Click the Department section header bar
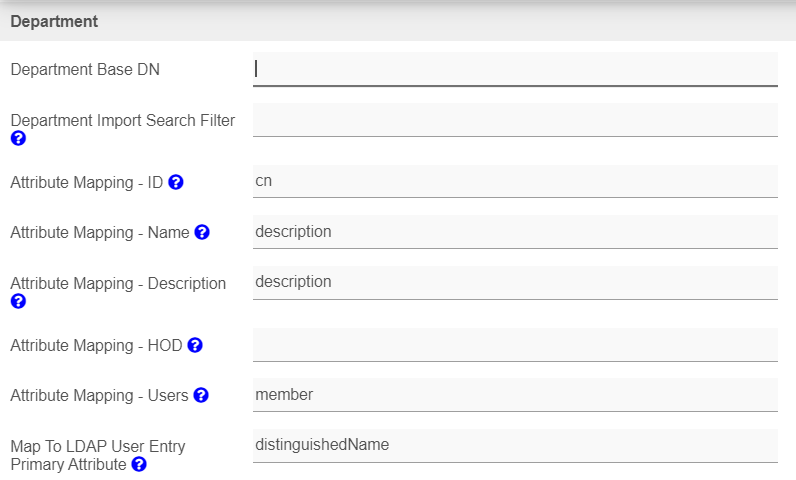The width and height of the screenshot is (796, 480). 398,21
